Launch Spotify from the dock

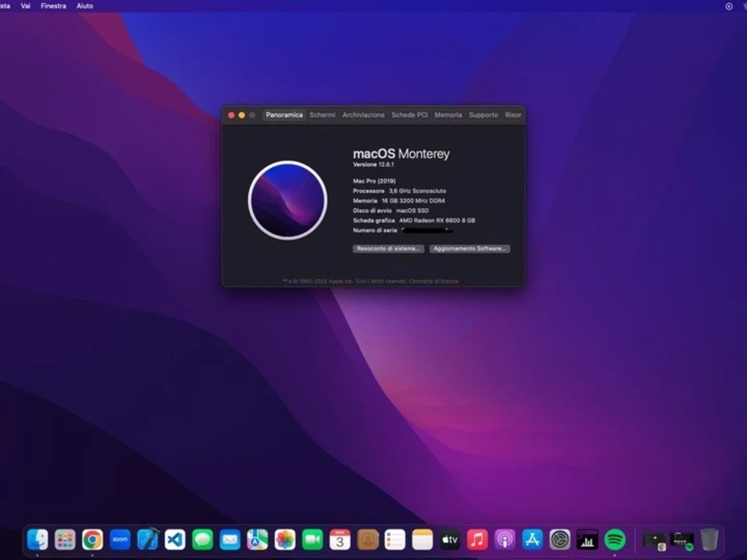(x=615, y=540)
